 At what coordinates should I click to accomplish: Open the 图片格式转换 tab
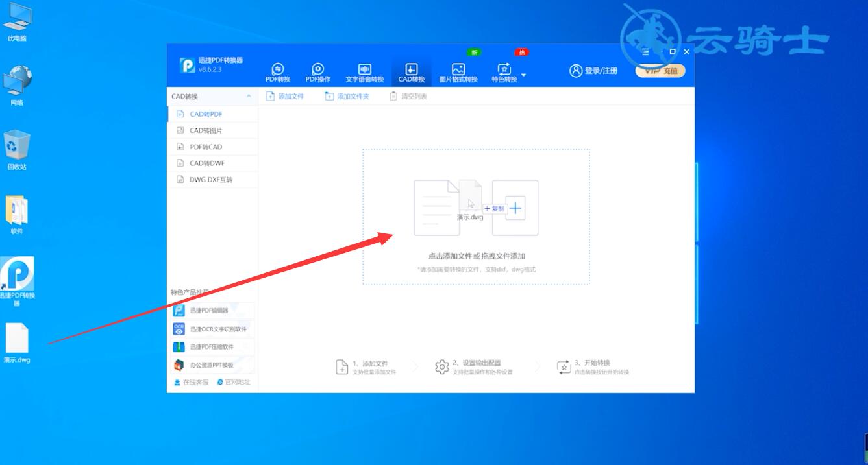pos(458,73)
